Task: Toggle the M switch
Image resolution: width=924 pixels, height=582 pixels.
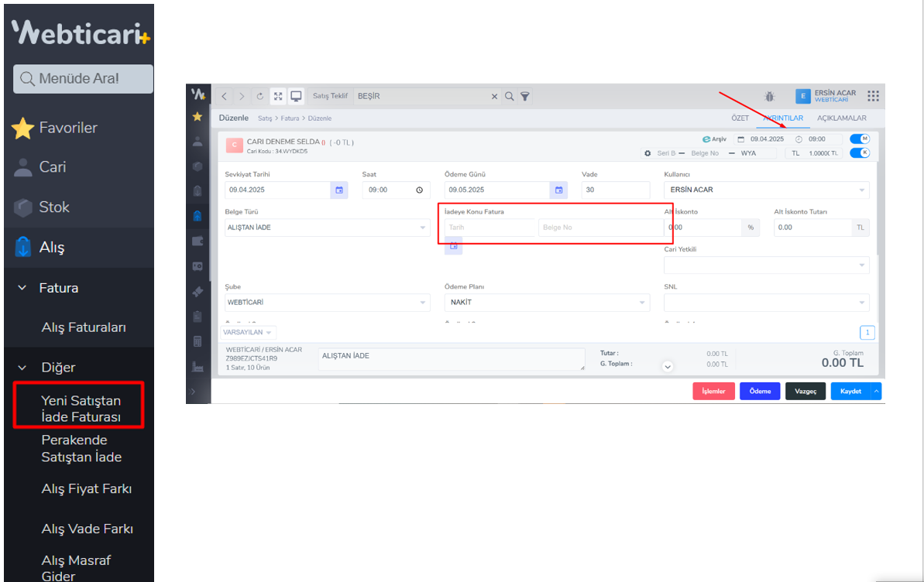Action: point(860,139)
